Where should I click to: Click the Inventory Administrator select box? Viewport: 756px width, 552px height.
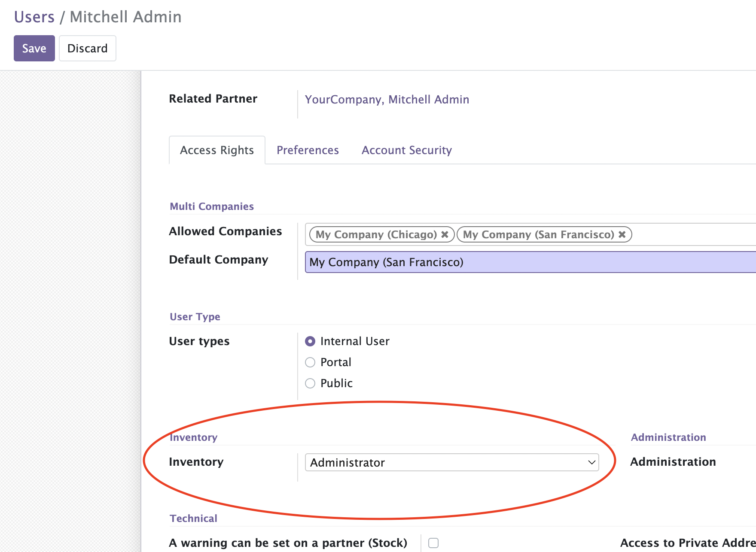point(452,462)
